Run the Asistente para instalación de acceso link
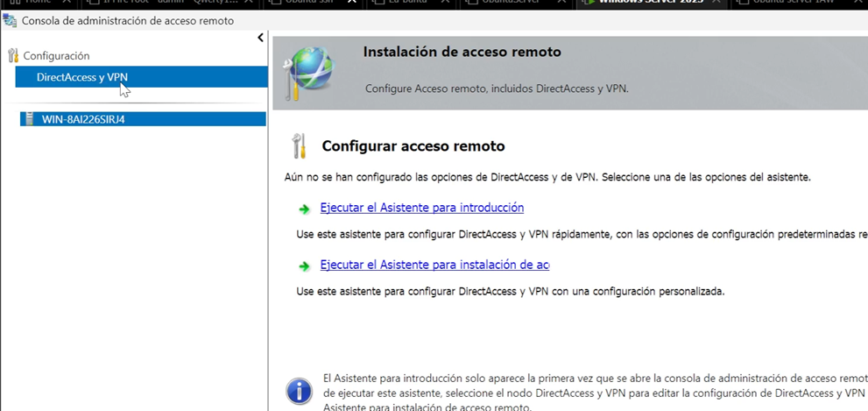Screen dimensions: 868x411 [x=434, y=265]
